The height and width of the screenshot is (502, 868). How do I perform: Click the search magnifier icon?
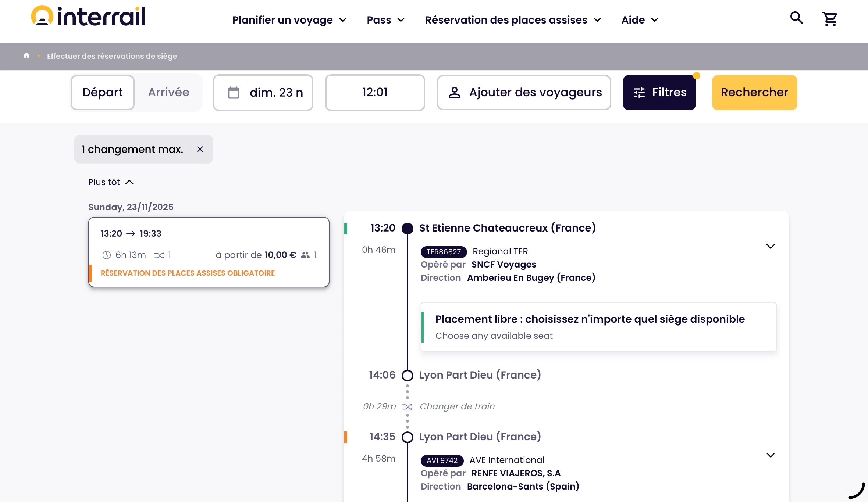click(796, 18)
